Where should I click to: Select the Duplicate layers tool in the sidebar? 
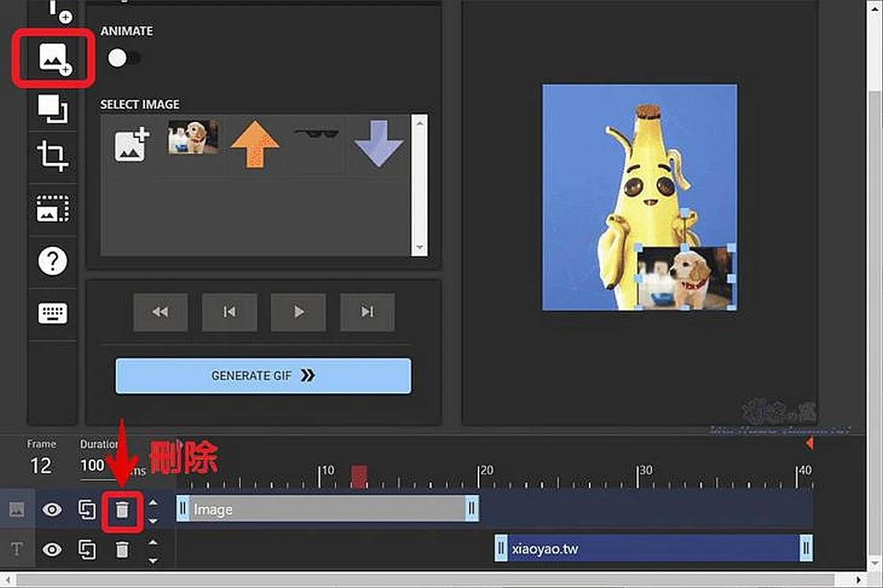pyautogui.click(x=52, y=108)
